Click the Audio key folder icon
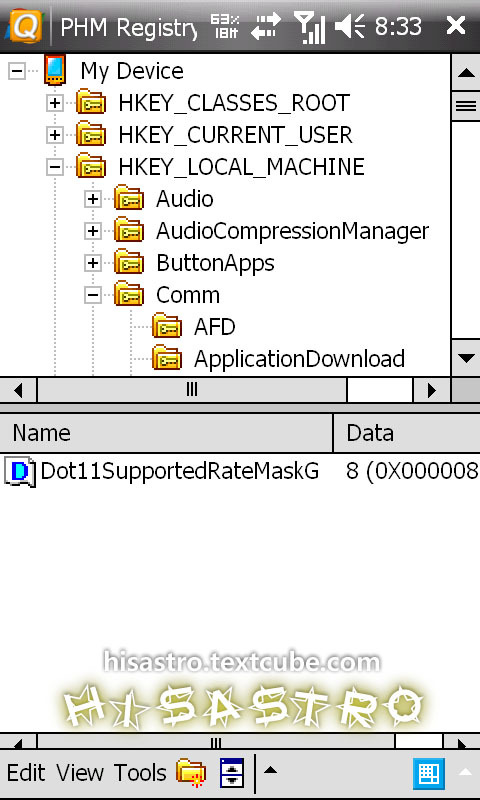Image resolution: width=480 pixels, height=800 pixels. point(129,199)
